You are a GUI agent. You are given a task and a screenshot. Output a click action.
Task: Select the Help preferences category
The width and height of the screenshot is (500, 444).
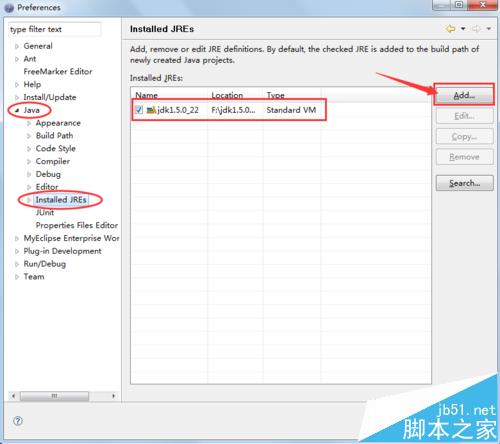coord(32,85)
